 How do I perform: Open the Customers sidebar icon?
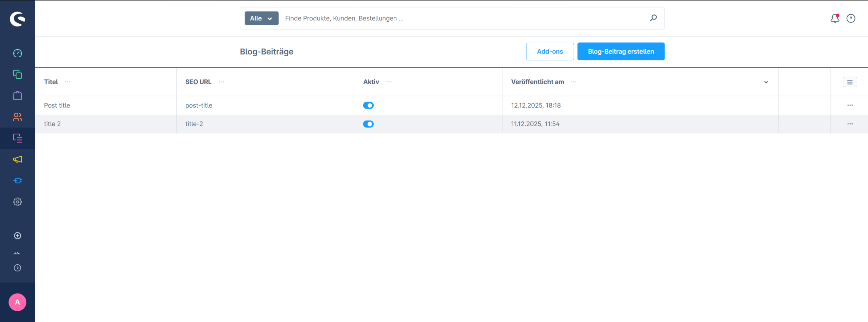[x=17, y=117]
